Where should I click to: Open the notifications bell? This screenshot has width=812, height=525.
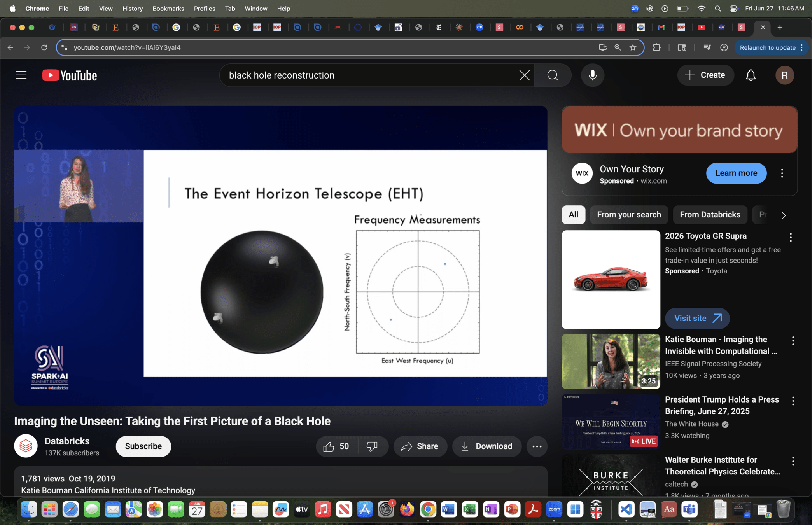click(x=751, y=75)
